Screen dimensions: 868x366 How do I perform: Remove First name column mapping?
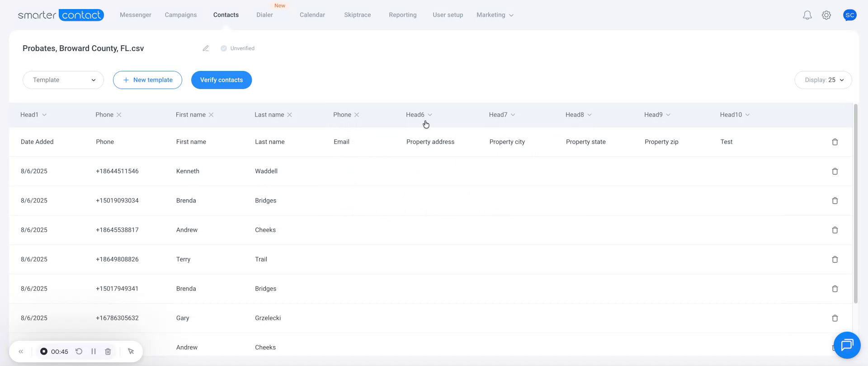(211, 115)
